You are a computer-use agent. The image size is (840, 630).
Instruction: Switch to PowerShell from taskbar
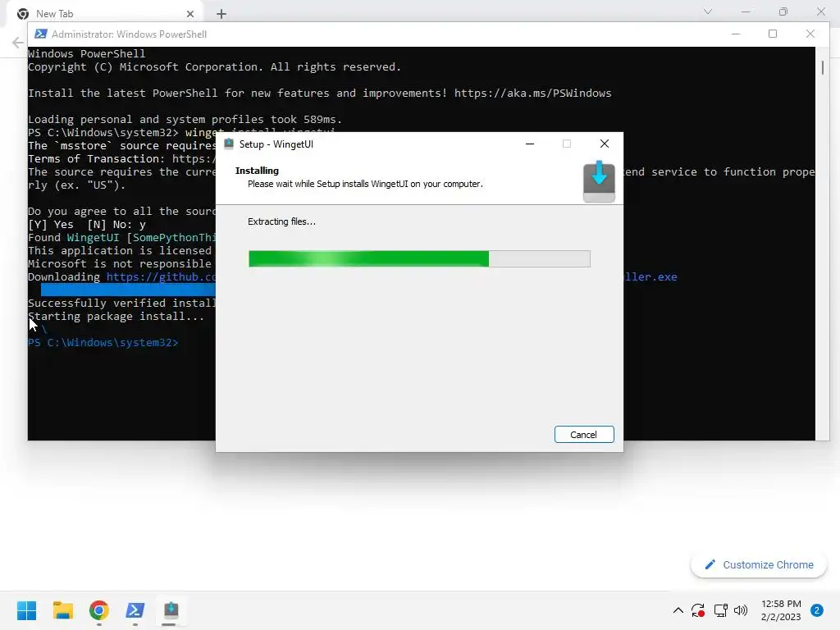click(135, 610)
